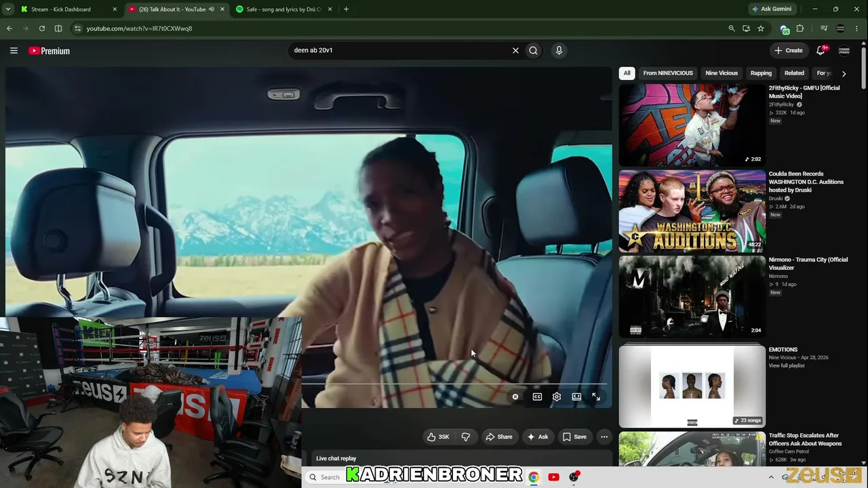Click the Ask button below the video
This screenshot has width=868, height=488.
click(x=538, y=437)
